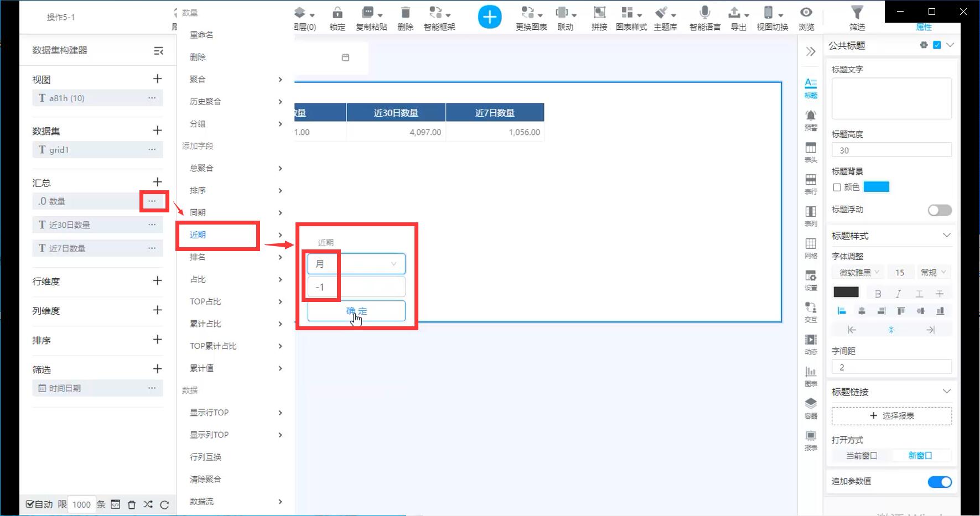
Task: Open the 预警 alert bell panel
Action: (811, 119)
